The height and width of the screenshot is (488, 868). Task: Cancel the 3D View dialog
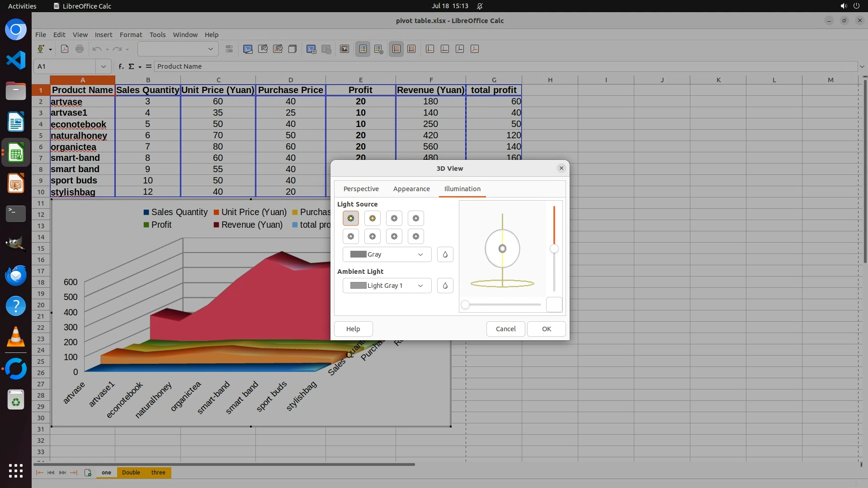point(505,329)
